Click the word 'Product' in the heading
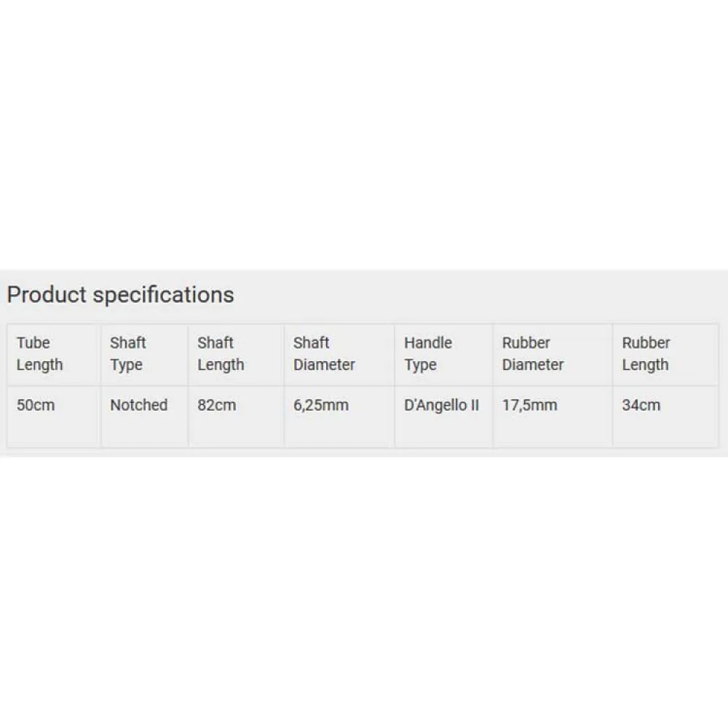 pos(47,295)
